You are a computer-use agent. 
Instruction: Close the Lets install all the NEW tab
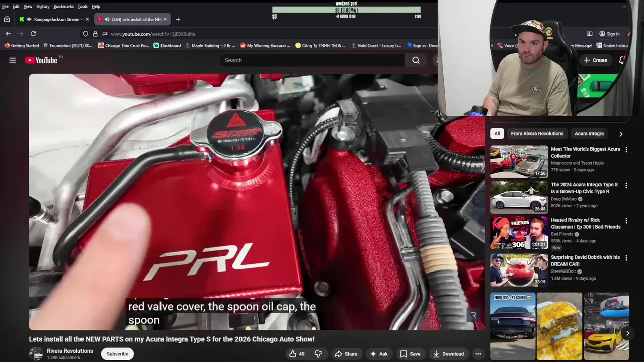[x=165, y=19]
